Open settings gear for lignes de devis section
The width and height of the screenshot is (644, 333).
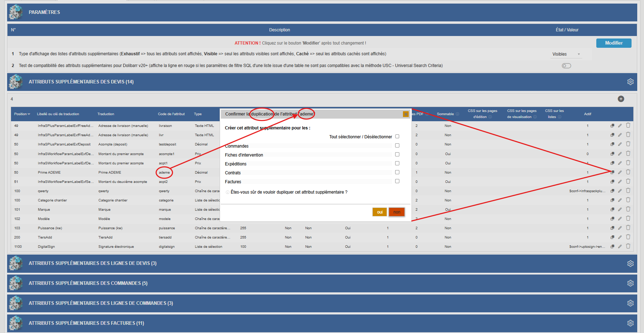click(630, 263)
